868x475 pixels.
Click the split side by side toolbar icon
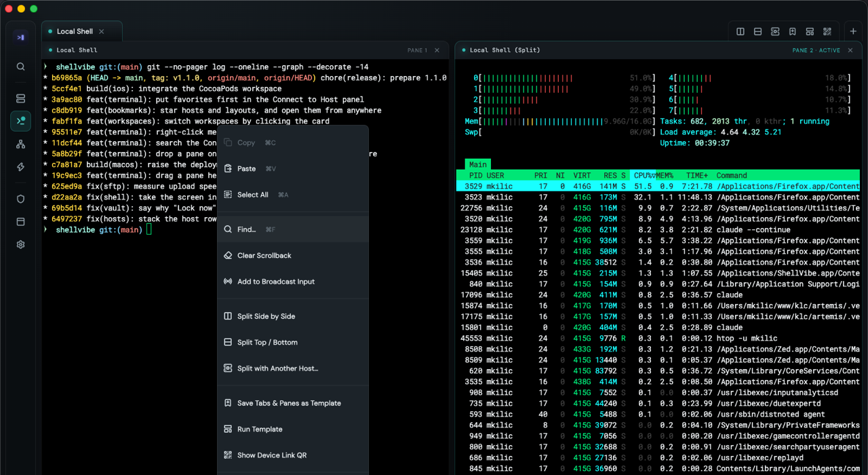pos(741,32)
